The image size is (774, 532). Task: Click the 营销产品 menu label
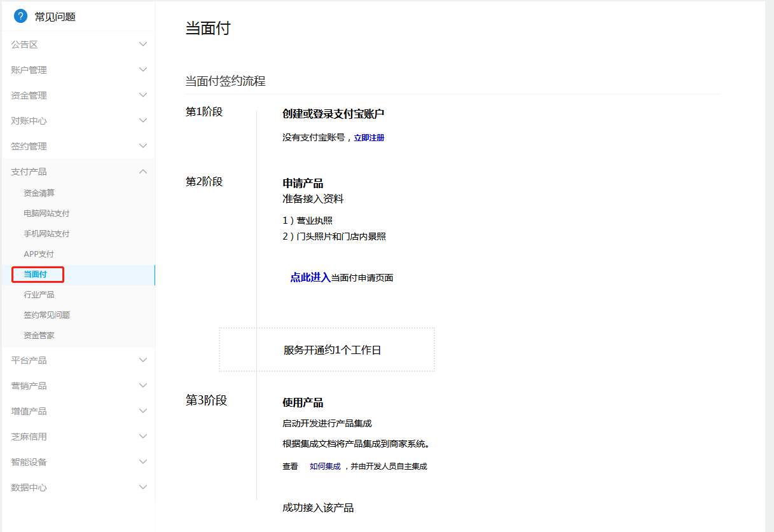29,386
